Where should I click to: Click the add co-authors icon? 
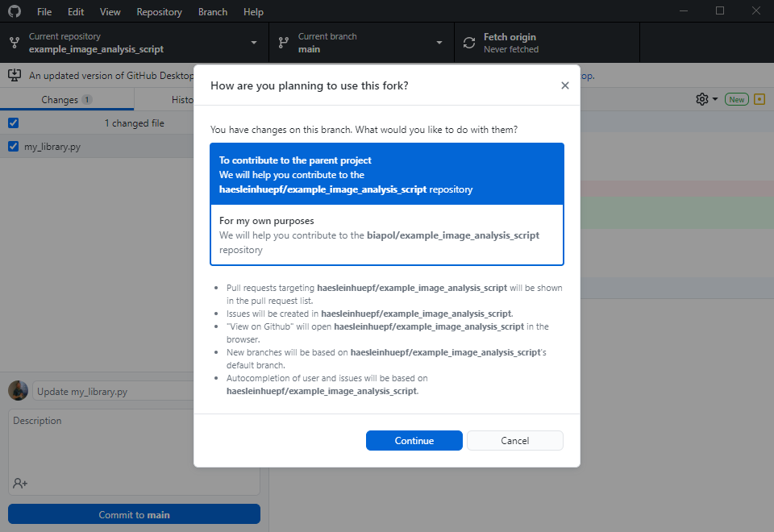pos(20,483)
